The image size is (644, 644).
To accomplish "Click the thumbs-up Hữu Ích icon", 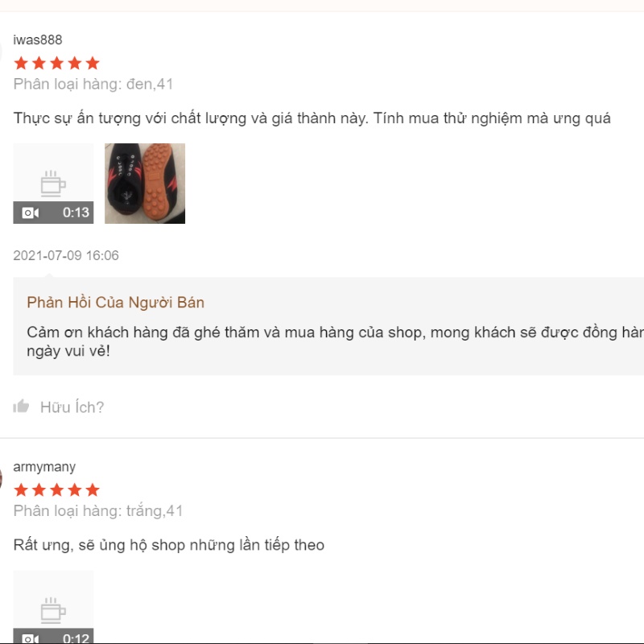I will click(21, 407).
